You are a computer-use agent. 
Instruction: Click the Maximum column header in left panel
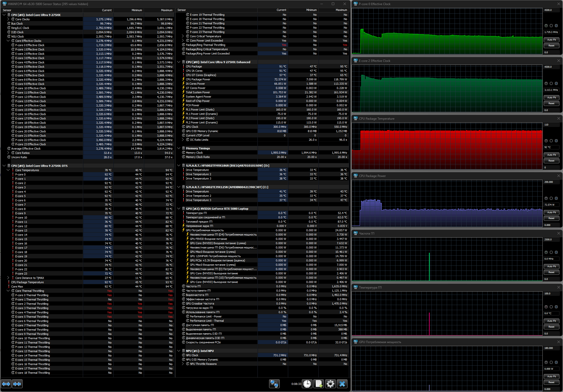tap(167, 10)
